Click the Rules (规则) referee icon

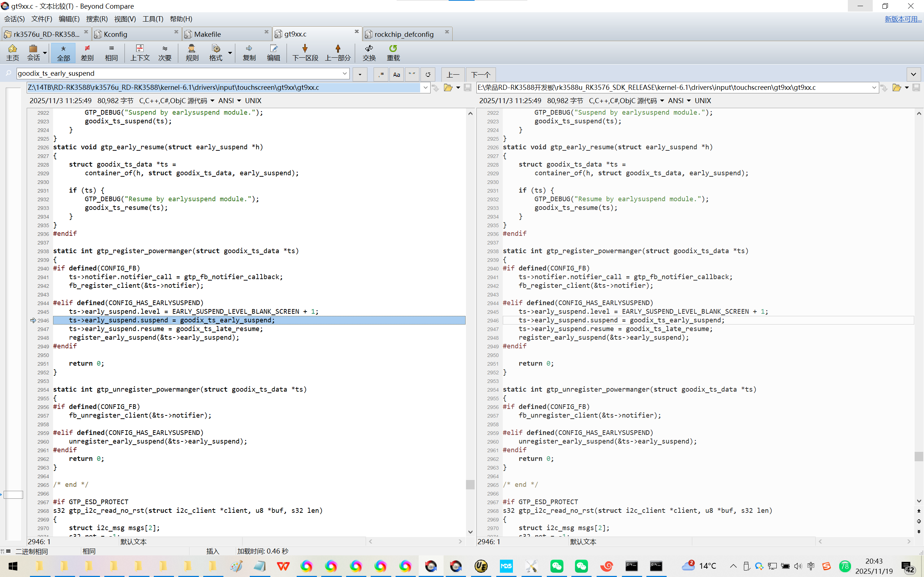192,52
